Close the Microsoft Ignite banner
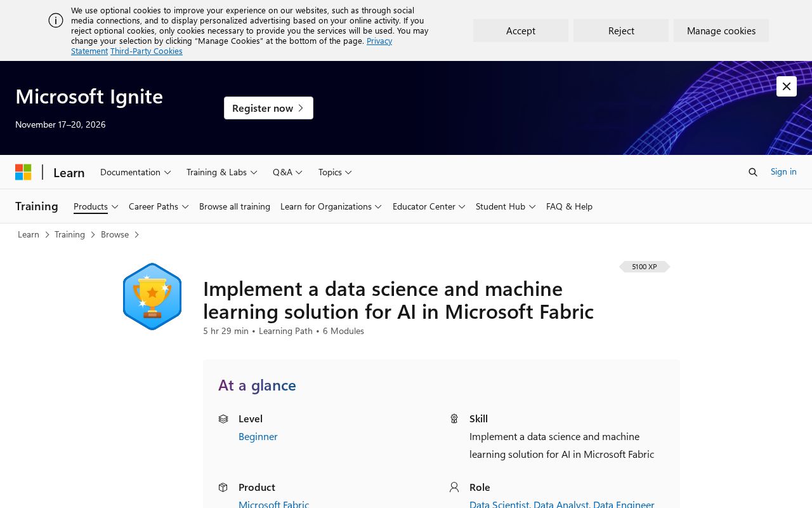812x508 pixels. click(787, 86)
